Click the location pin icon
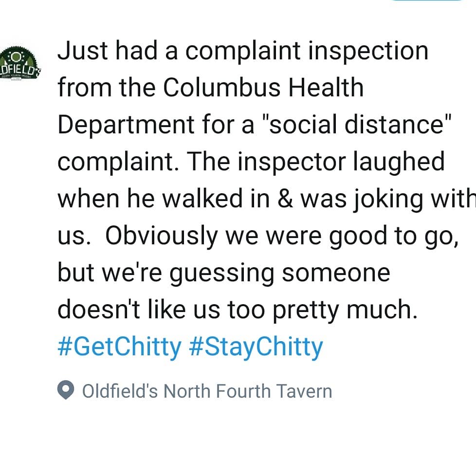 [x=66, y=390]
